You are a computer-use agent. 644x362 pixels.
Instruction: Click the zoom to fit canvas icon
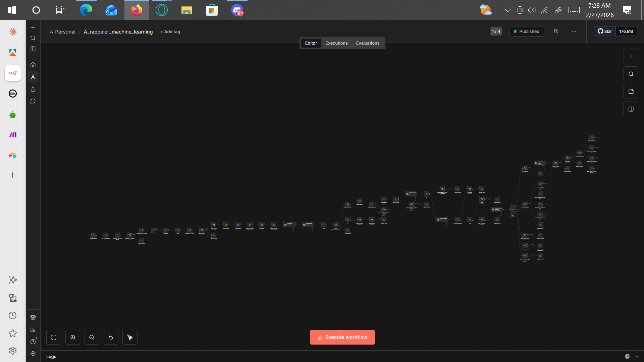[x=54, y=337]
